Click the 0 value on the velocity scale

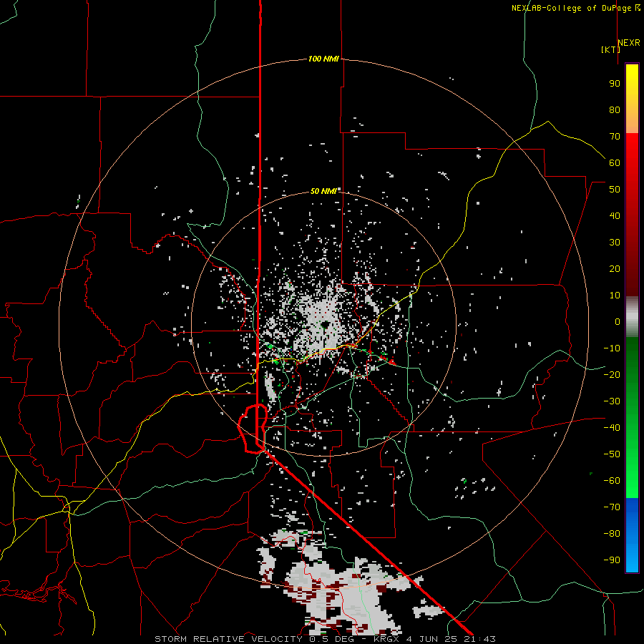click(x=618, y=321)
